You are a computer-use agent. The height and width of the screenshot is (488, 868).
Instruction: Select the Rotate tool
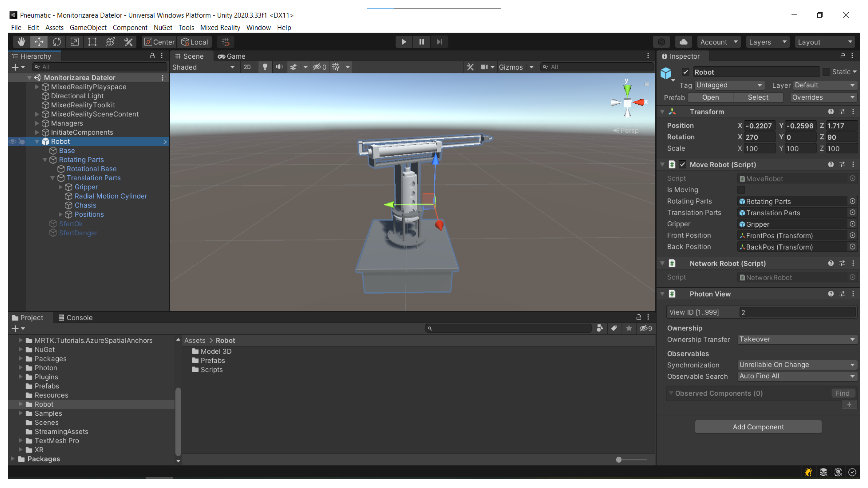[x=57, y=42]
